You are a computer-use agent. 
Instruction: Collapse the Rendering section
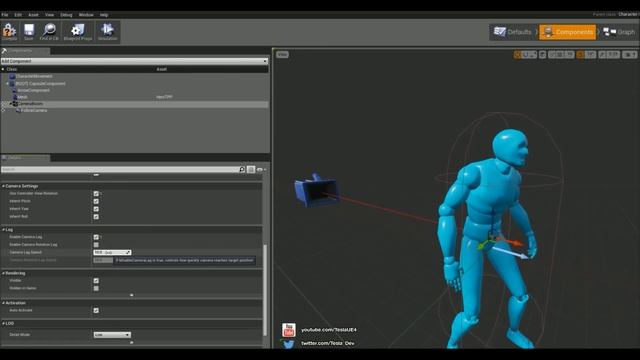click(x=3, y=273)
